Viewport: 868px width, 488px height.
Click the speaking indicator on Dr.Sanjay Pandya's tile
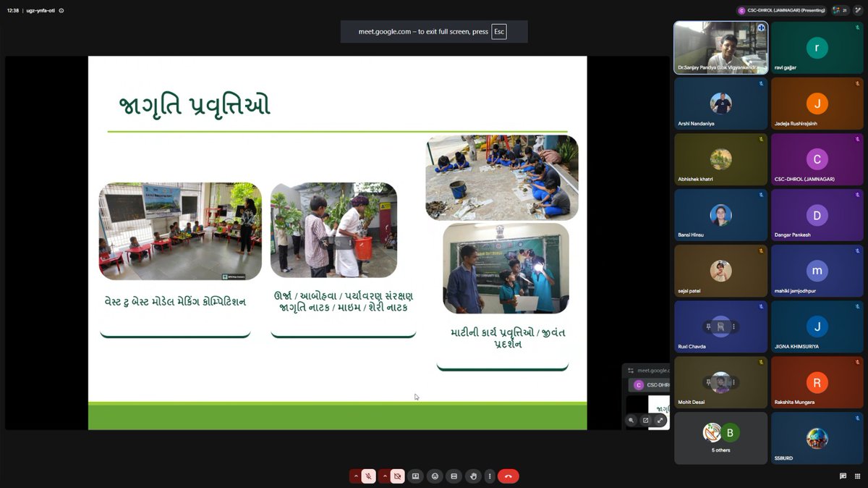pyautogui.click(x=761, y=28)
